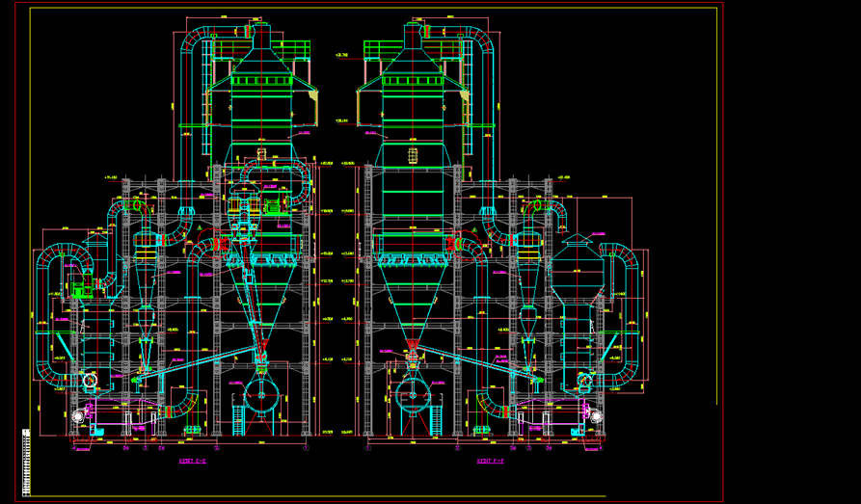
Task: Click the KESİT E-E section title
Action: [x=193, y=462]
